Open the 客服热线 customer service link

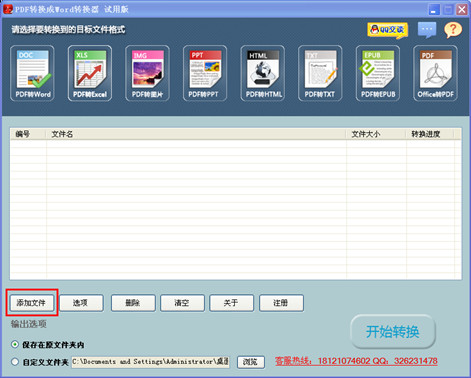[356, 361]
